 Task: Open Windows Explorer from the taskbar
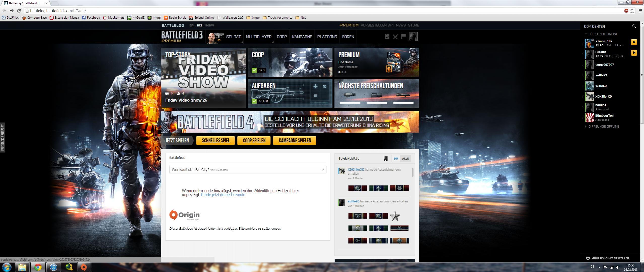tap(22, 267)
